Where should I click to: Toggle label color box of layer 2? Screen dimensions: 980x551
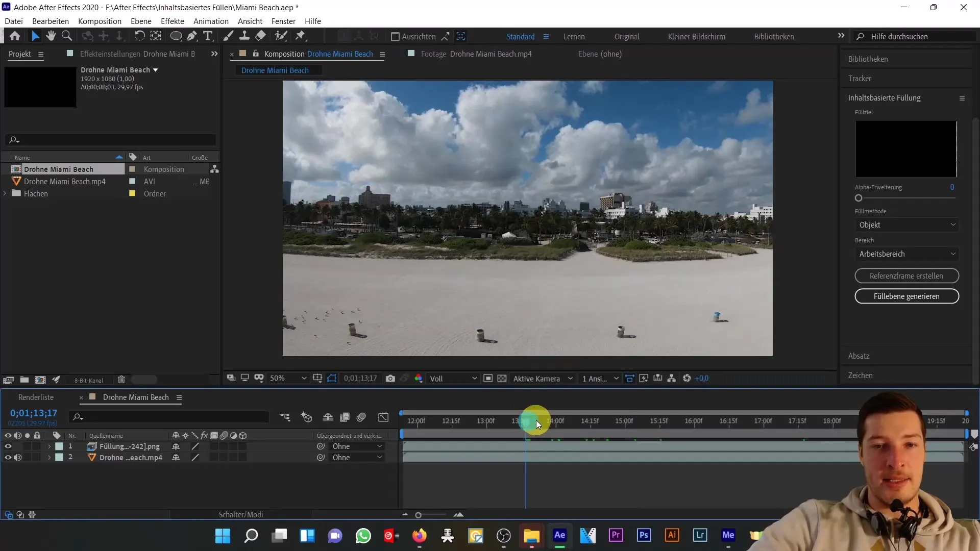coord(59,458)
